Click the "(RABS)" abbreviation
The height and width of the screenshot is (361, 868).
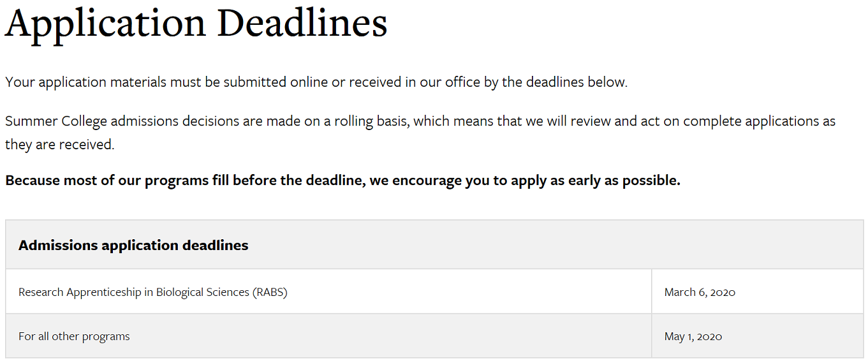(270, 292)
